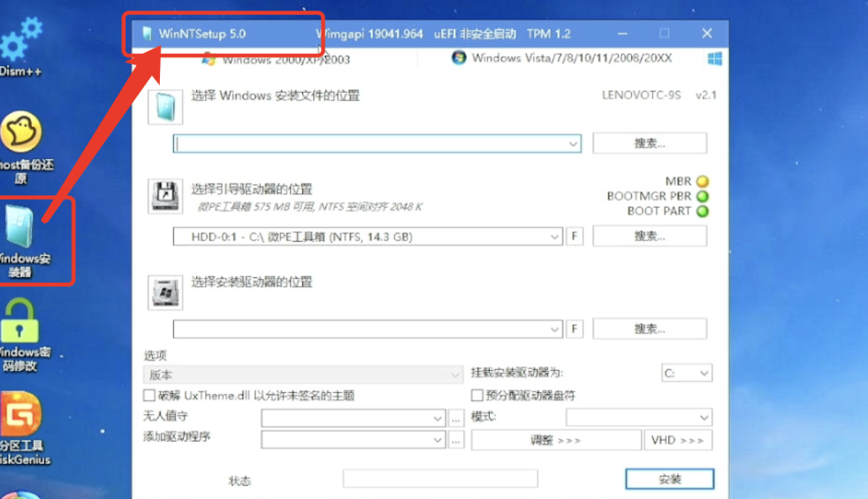Image resolution: width=868 pixels, height=499 pixels.
Task: Switch to Windows 2000/XP/2003 tab
Action: coord(276,59)
